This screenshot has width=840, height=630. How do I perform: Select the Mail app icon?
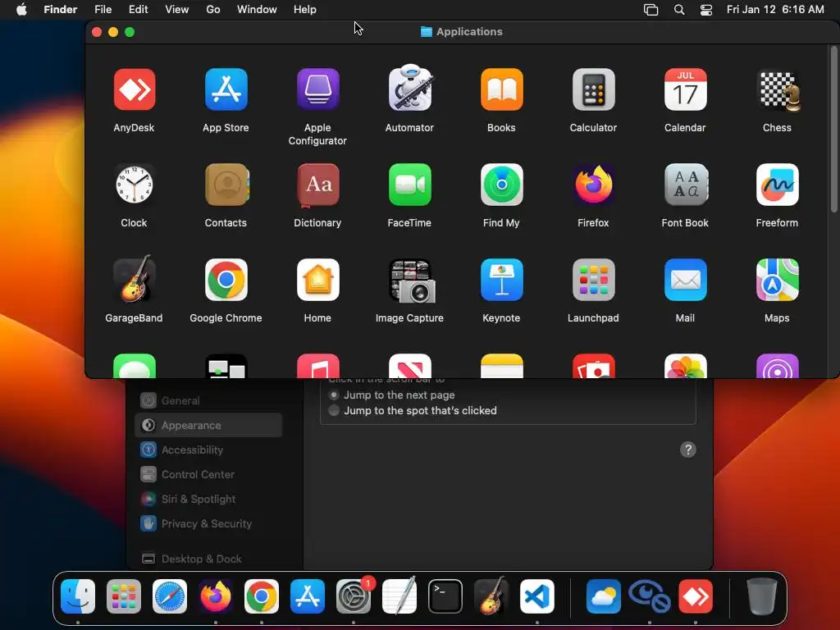click(x=685, y=280)
